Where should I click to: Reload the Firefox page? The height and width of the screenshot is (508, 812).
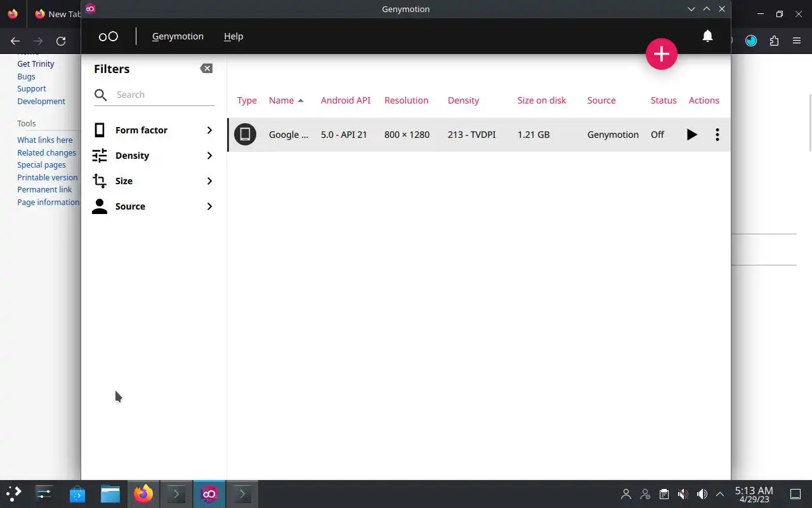(61, 41)
